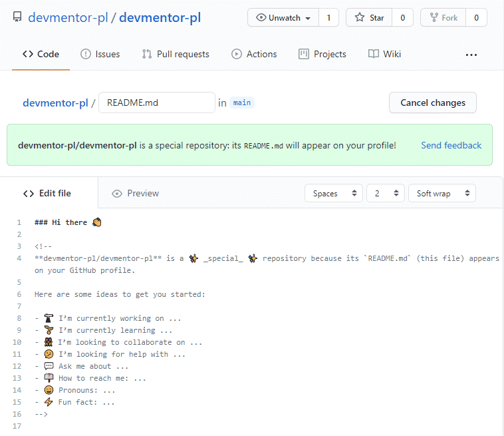Open the Soft wrap dropdown
The width and height of the screenshot is (504, 436).
click(x=442, y=193)
